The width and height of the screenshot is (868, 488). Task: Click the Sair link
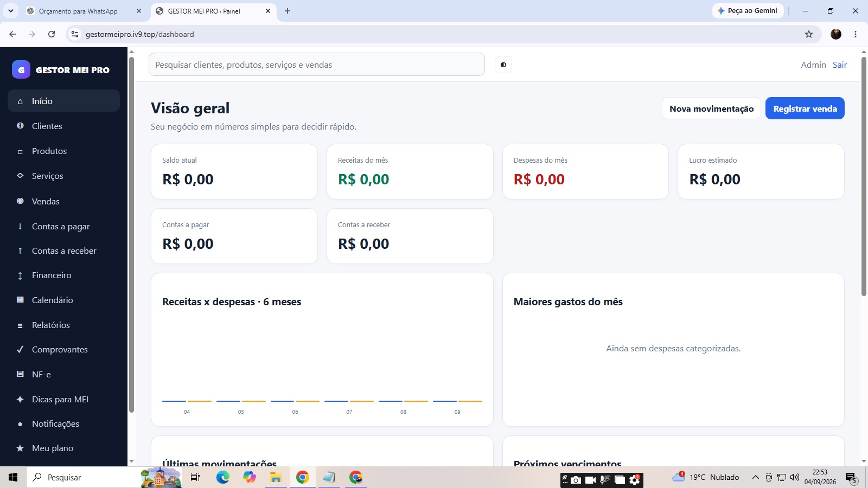840,65
